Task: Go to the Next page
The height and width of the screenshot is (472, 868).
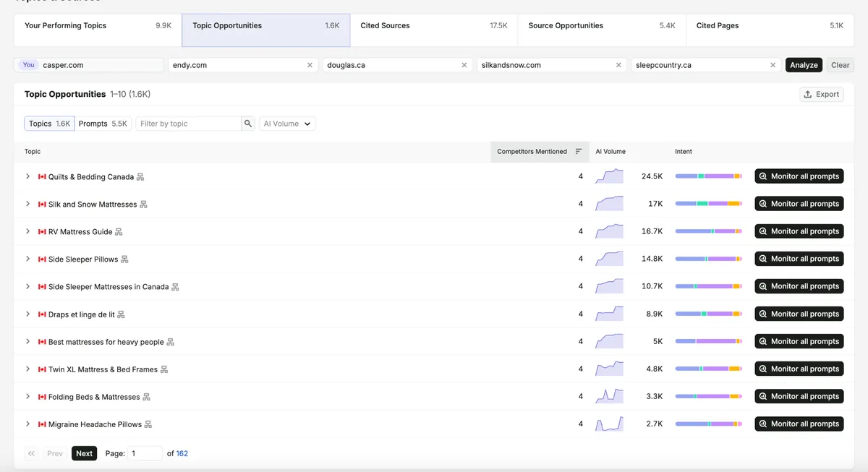Action: point(85,453)
